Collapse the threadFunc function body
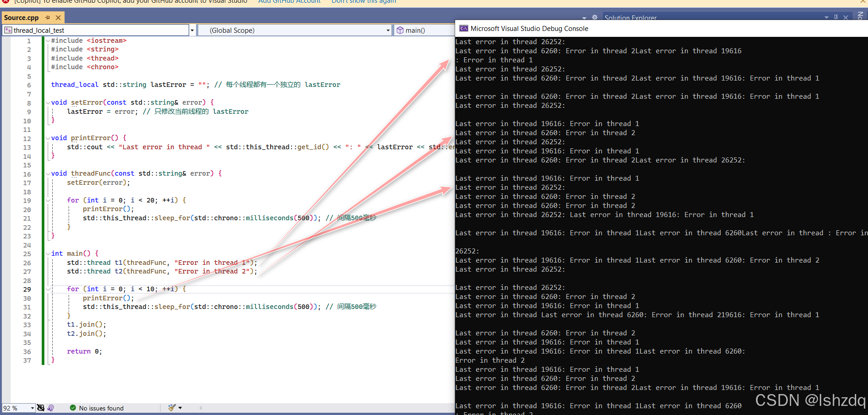 click(48, 173)
